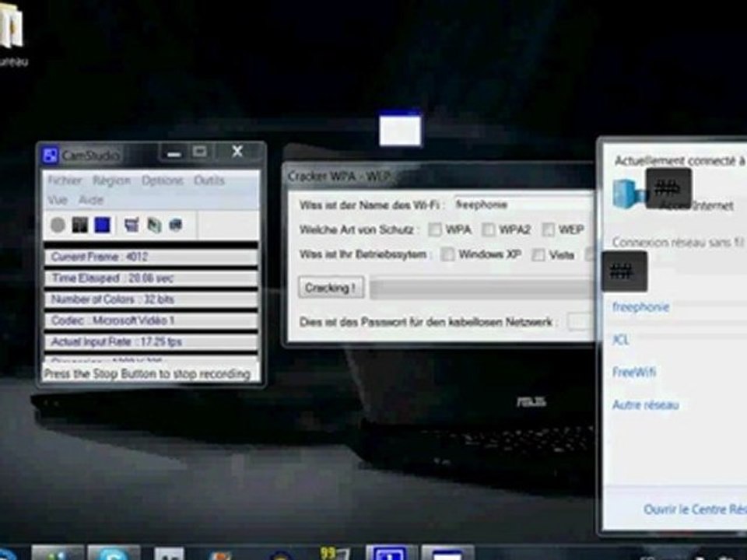
Task: Open the CamStudio Aide menu
Action: [x=91, y=200]
